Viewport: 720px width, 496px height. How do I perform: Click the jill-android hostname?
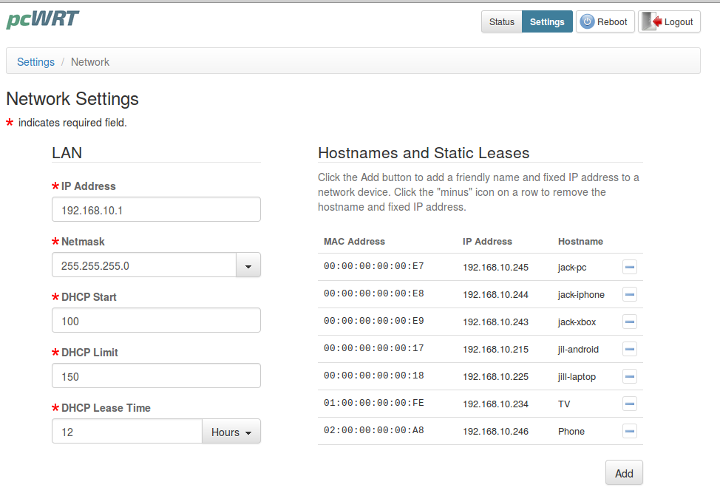point(578,349)
